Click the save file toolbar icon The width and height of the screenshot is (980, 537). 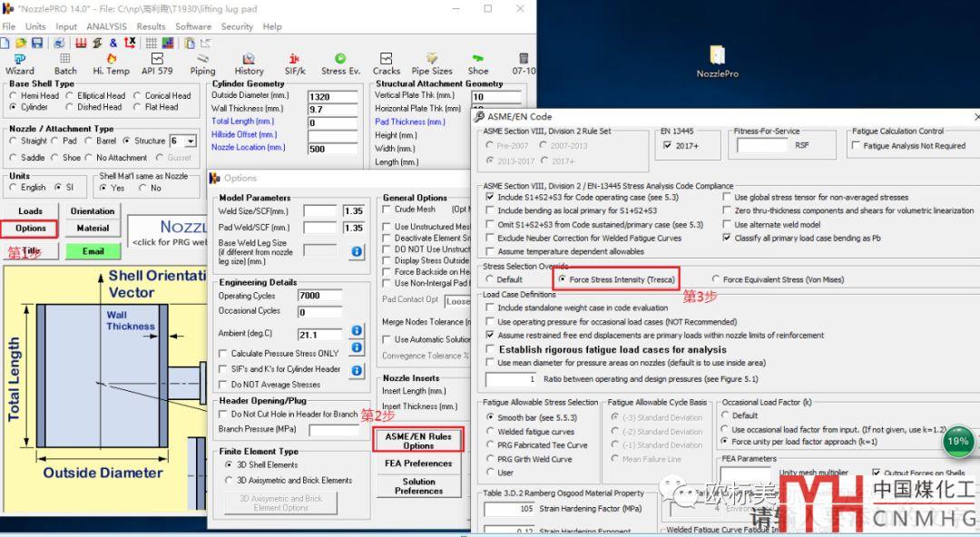click(37, 43)
